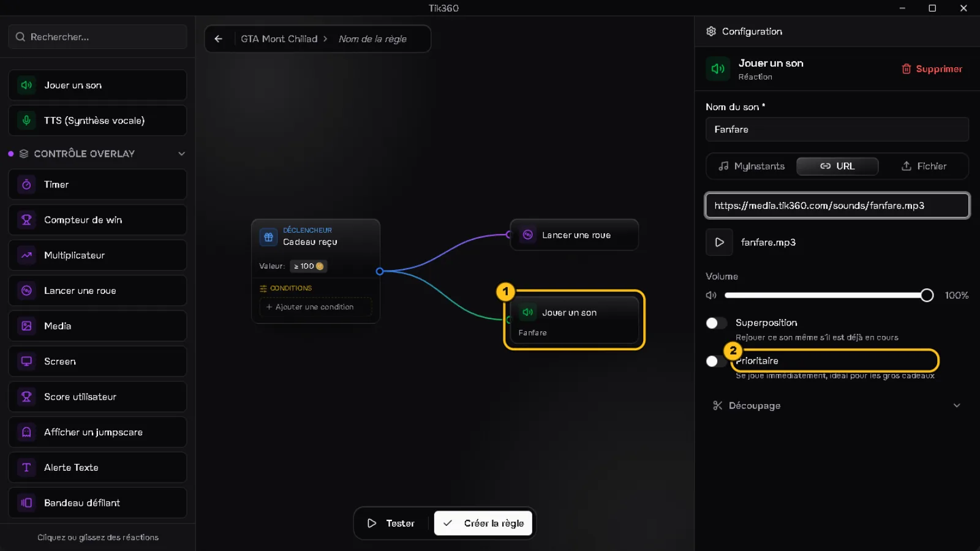Collapse the CONTRÔLE OVERLAY section
Screen dimensions: 980x551
[x=181, y=154]
